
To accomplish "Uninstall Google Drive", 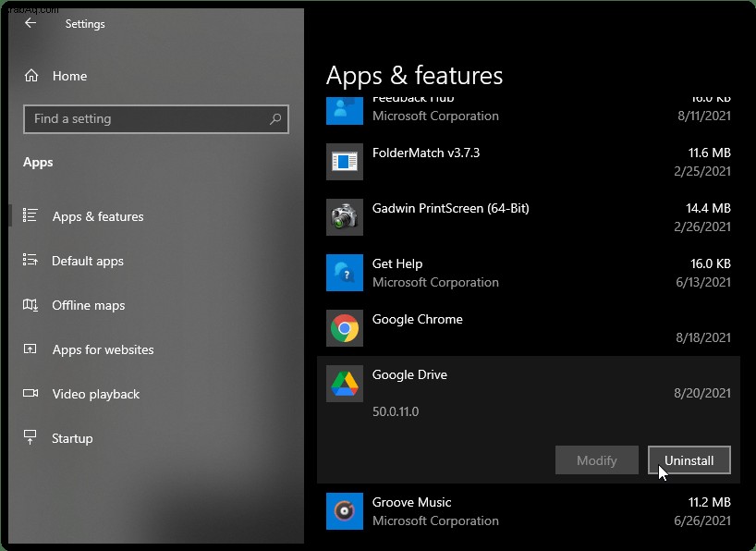I will (689, 460).
